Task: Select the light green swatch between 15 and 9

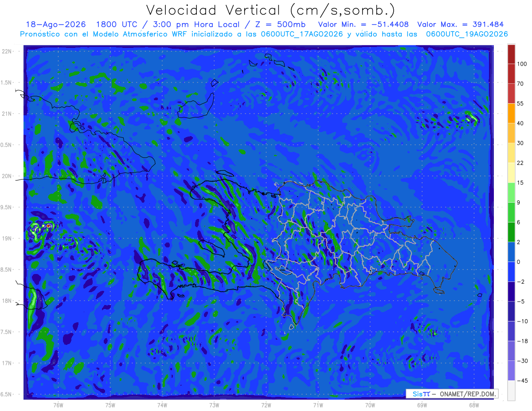Action: [511, 192]
